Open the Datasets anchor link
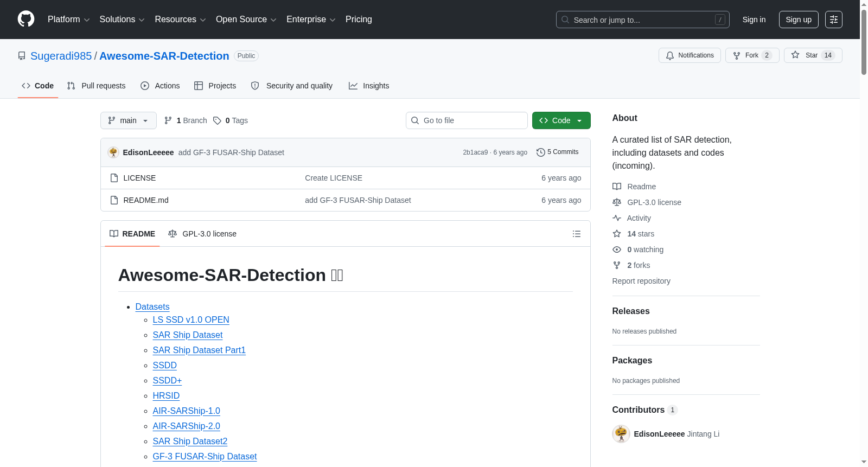Viewport: 868px width, 467px height. tap(152, 307)
